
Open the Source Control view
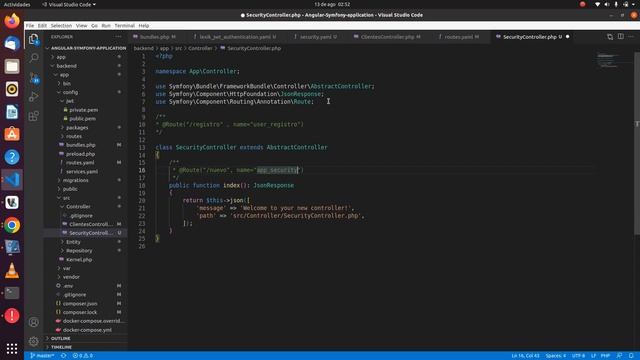point(34,78)
